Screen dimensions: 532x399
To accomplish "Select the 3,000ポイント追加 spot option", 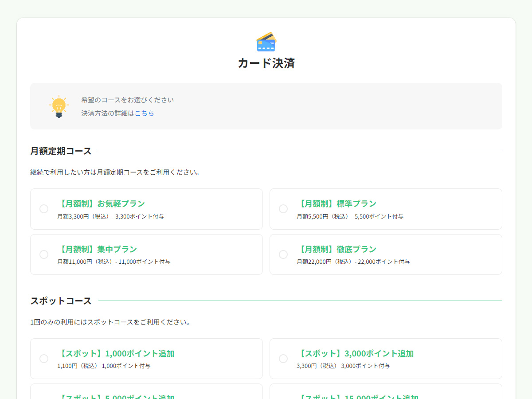I will tap(283, 358).
